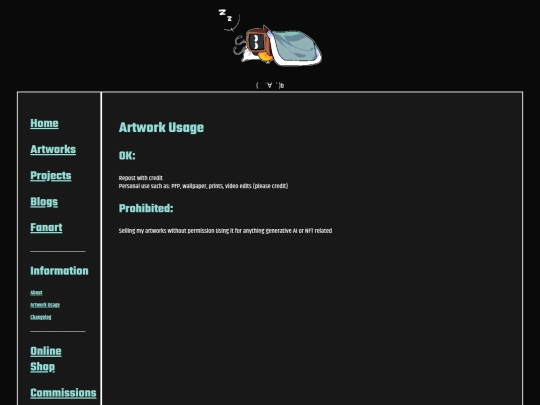Open the Home page link
The height and width of the screenshot is (405, 540).
point(44,123)
